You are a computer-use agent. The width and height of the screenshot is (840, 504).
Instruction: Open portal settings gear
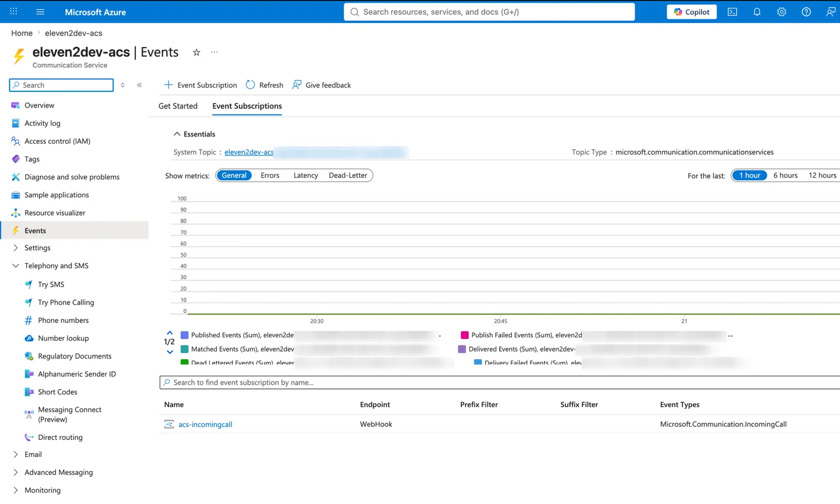coord(782,12)
